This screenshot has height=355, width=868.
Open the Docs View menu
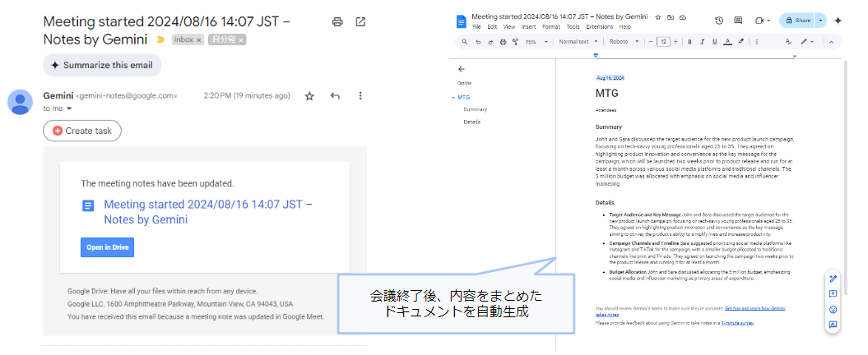pyautogui.click(x=509, y=26)
